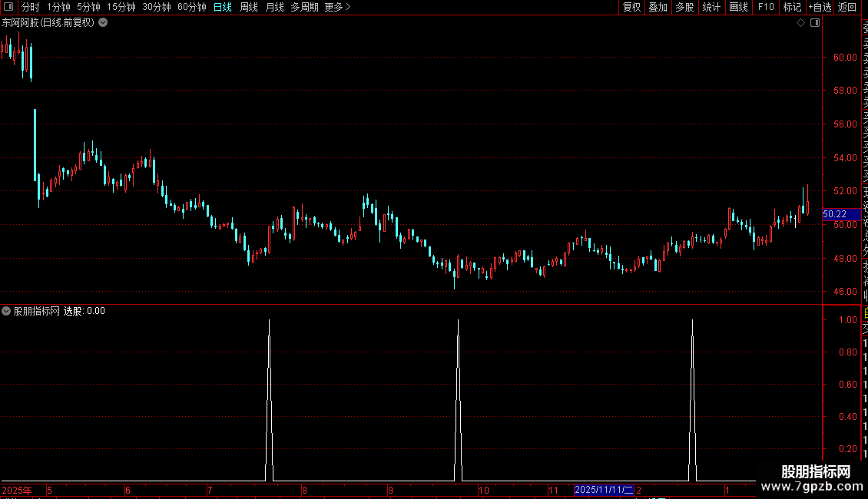
Task: Open the 统计 statistics button
Action: coord(711,7)
